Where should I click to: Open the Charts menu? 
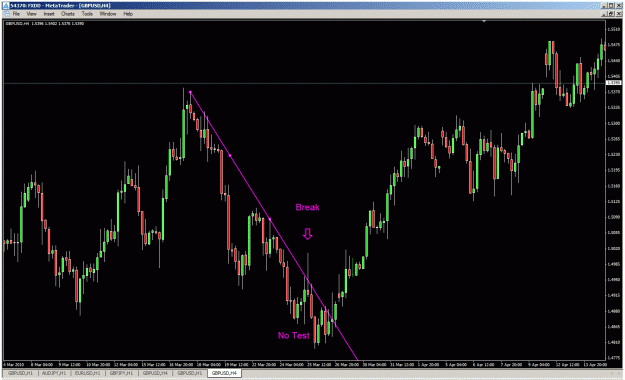point(68,14)
